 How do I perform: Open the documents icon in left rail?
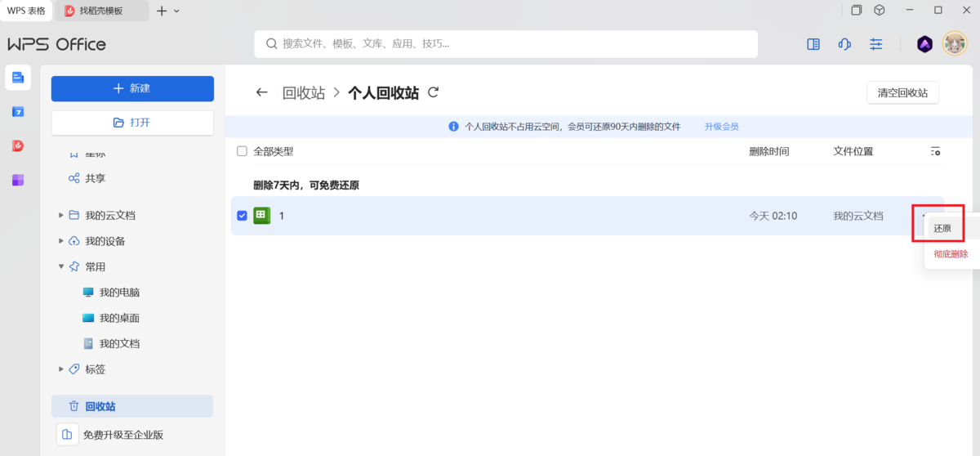click(18, 78)
